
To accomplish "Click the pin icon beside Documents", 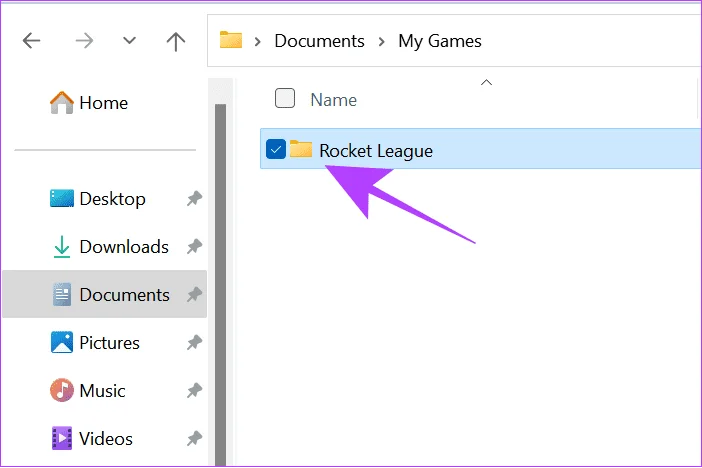I will click(194, 295).
